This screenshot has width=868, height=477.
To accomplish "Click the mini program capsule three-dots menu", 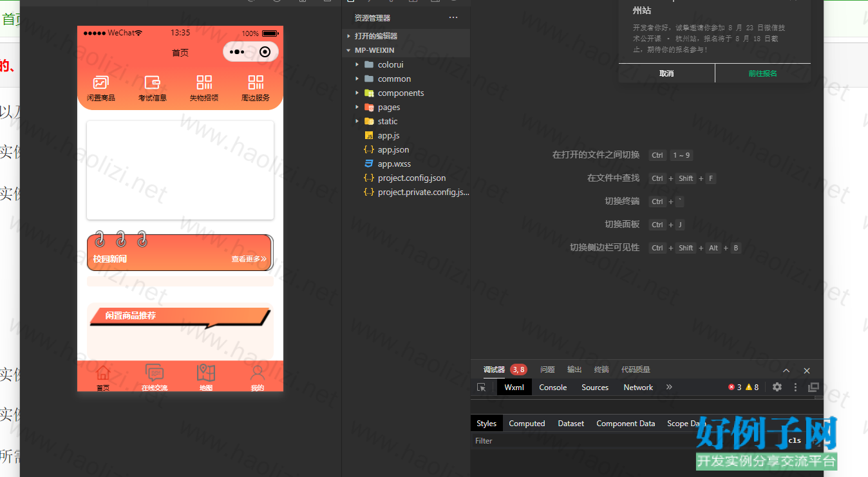I will coord(237,52).
